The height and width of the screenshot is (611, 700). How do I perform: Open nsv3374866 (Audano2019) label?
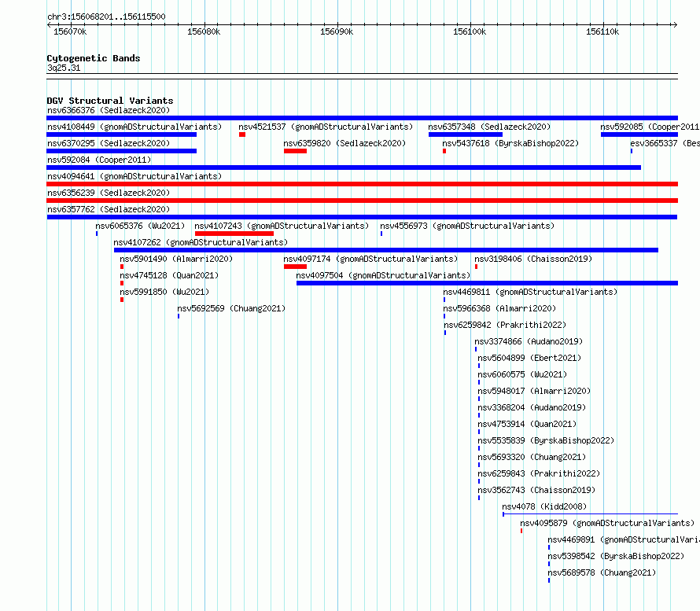tap(529, 341)
